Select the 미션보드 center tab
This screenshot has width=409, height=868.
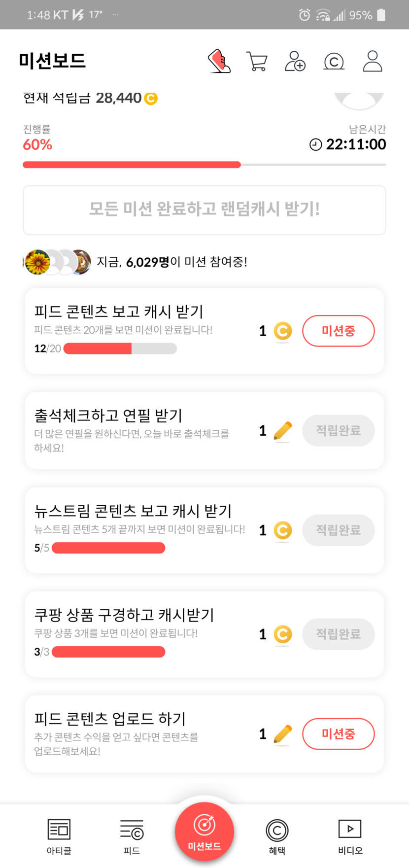click(204, 832)
